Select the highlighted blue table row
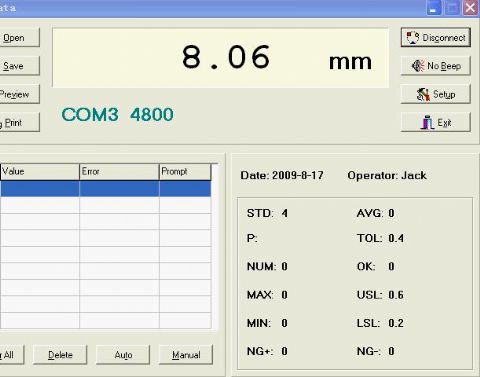Viewport: 480px width, 377px height. click(x=105, y=189)
